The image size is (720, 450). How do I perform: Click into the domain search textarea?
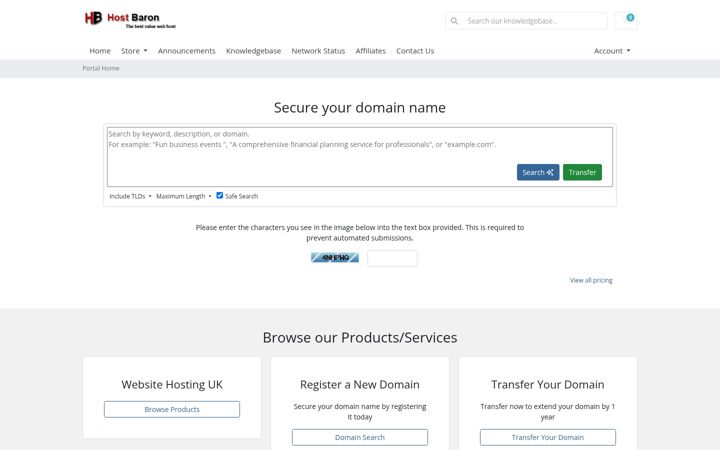pos(360,157)
